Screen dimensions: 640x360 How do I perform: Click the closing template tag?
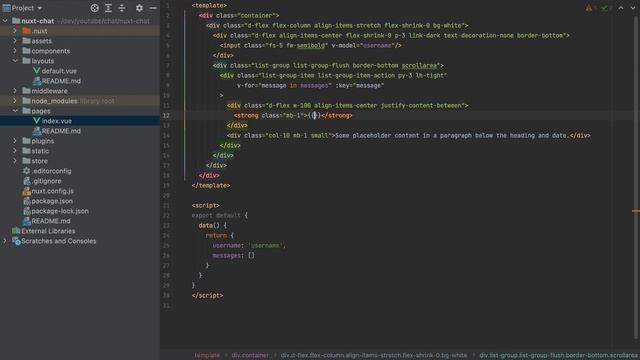[211, 185]
